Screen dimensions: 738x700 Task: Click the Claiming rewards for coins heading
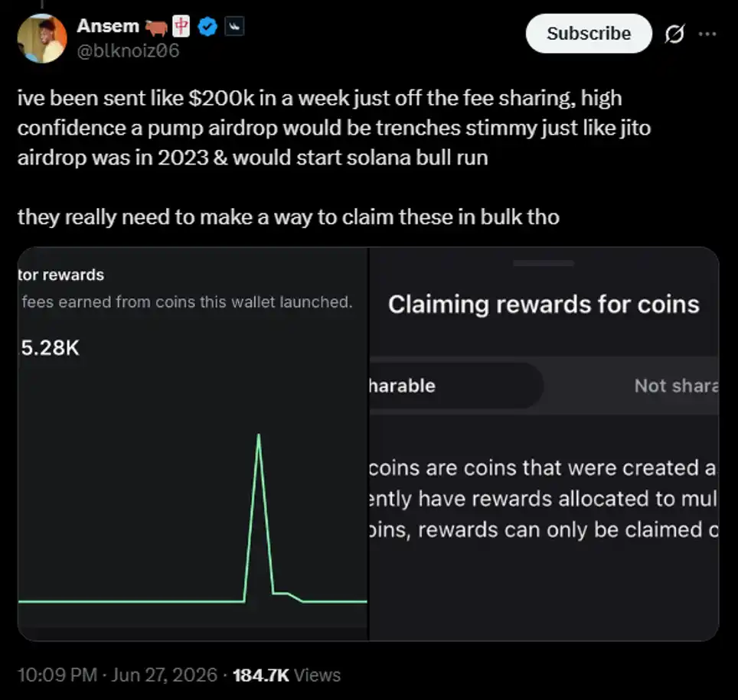pos(544,304)
